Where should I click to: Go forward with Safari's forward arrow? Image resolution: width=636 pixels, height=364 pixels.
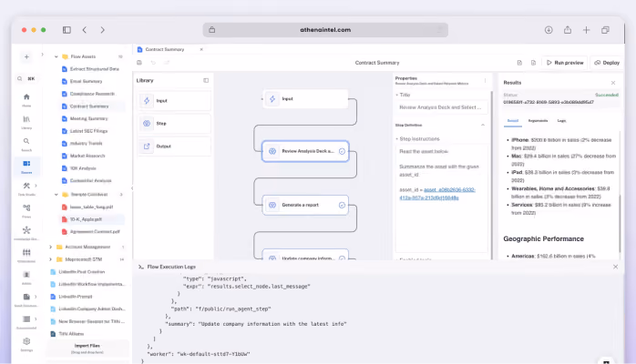pos(103,30)
